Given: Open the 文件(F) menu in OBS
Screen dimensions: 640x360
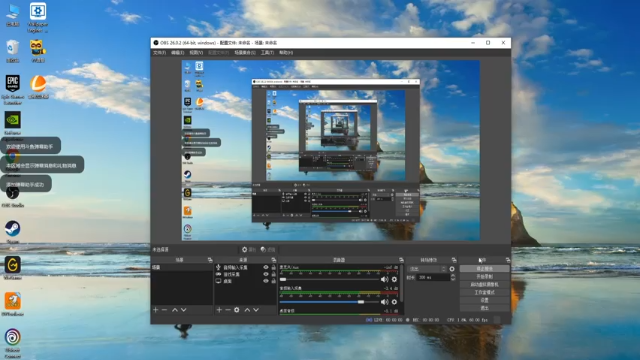Looking at the screenshot, I should [159, 53].
